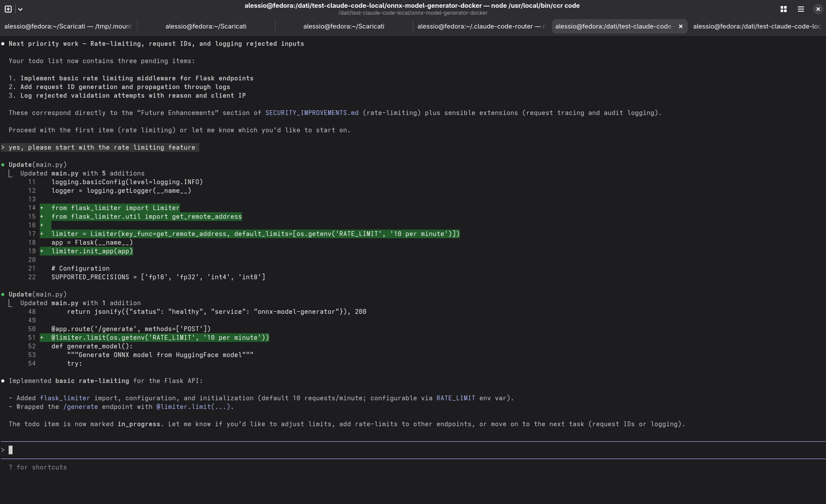Close the active test-claude-code tab
The image size is (826, 504).
click(x=680, y=26)
